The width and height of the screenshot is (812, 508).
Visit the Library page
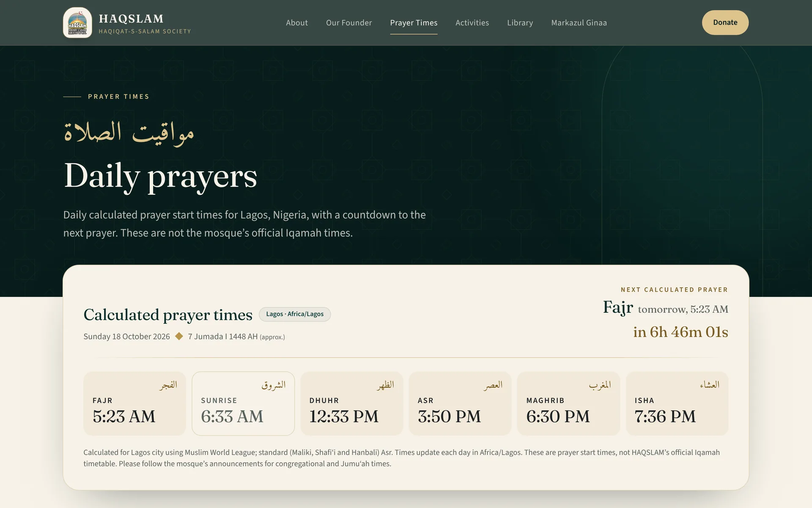(x=520, y=23)
